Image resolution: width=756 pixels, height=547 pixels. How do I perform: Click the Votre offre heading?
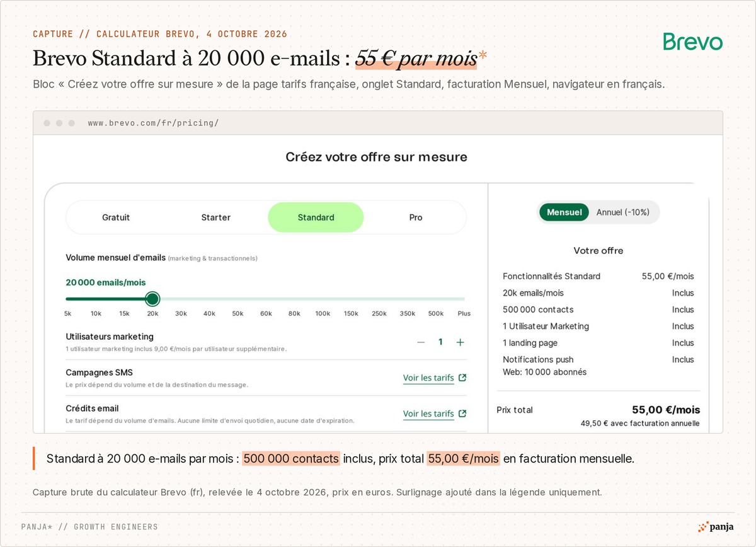coord(598,251)
